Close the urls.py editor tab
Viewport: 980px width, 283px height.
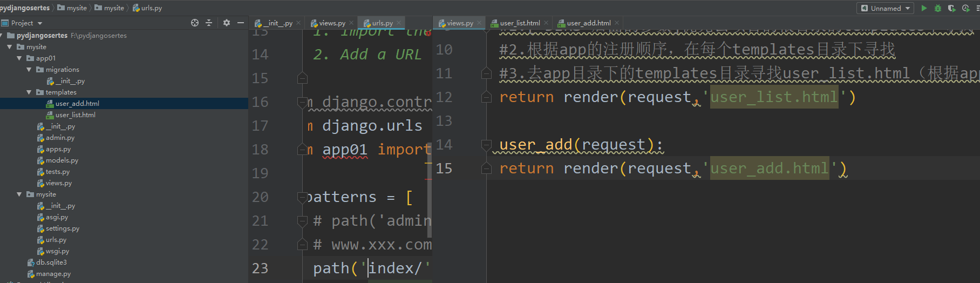pyautogui.click(x=399, y=23)
